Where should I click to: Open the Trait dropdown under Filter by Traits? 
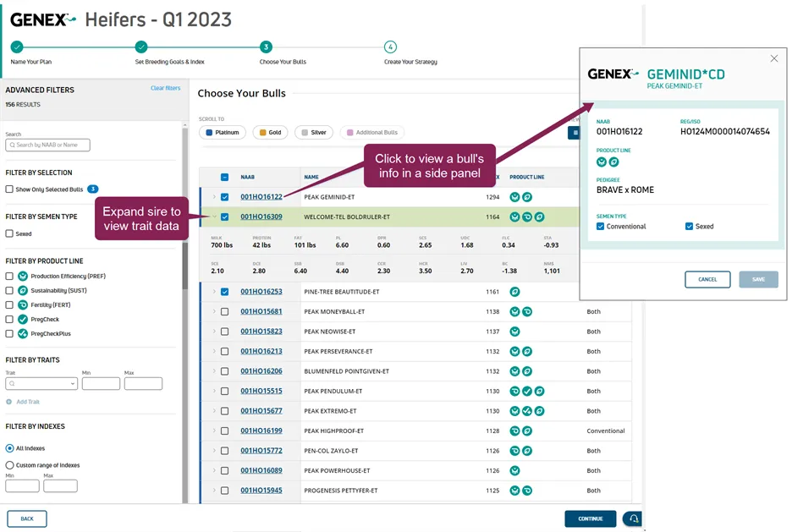[x=41, y=384]
